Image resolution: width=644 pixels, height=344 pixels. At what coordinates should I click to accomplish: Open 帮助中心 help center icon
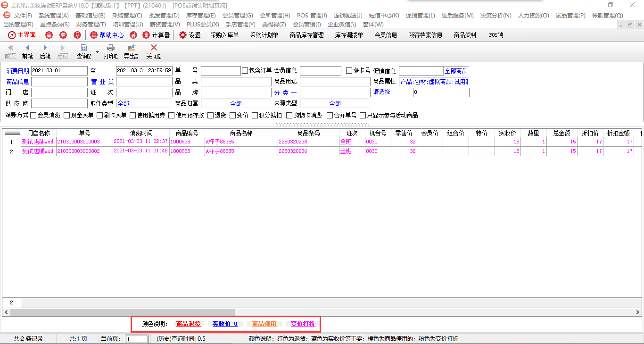(94, 35)
